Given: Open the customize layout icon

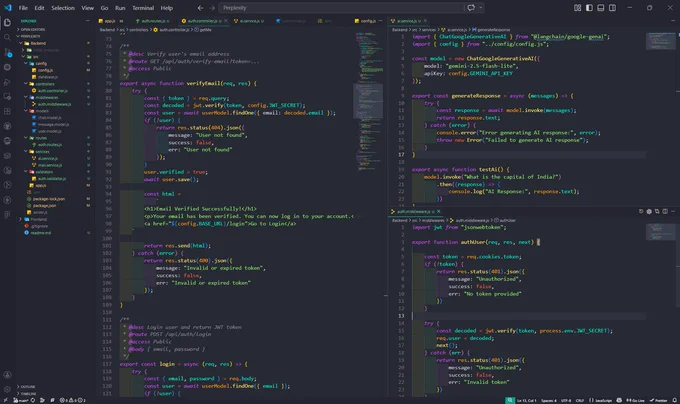Looking at the screenshot, I should (x=577, y=8).
